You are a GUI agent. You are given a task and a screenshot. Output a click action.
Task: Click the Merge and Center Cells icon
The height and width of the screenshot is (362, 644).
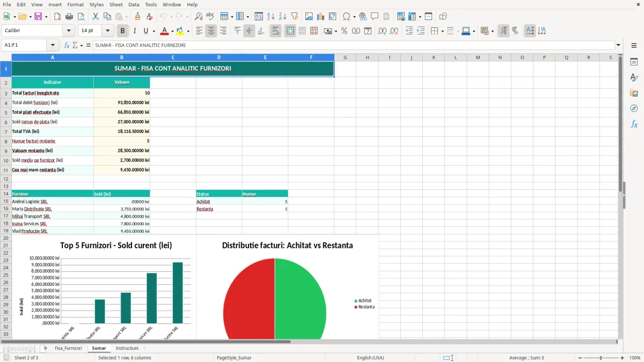(290, 31)
